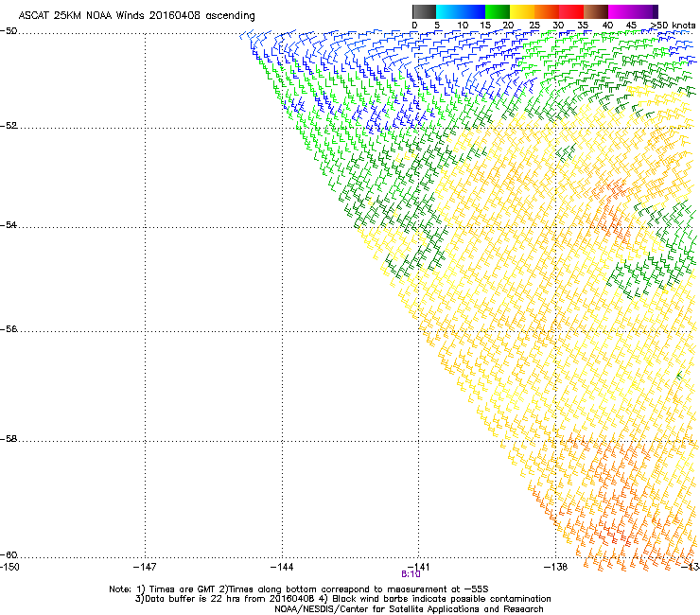The height and width of the screenshot is (615, 700).
Task: Click the purple swath time stamp below -141
Action: click(x=411, y=574)
